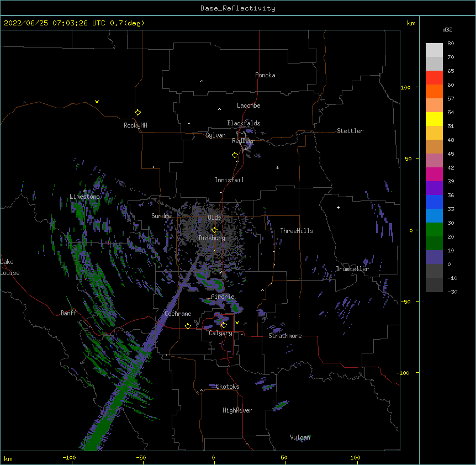The width and height of the screenshot is (476, 465).
Task: Pick the orange swatch between 60 and 57 dBZ
Action: point(434,91)
